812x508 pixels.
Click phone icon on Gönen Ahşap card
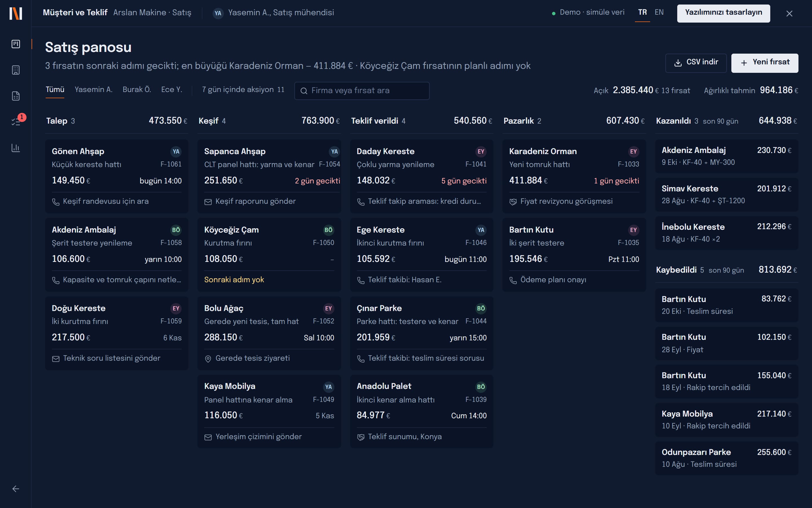(x=56, y=202)
